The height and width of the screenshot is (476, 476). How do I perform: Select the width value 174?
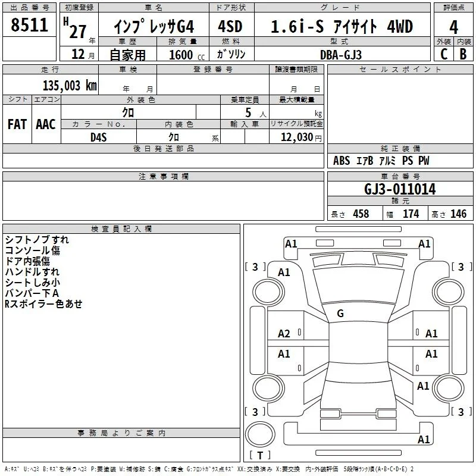click(411, 214)
